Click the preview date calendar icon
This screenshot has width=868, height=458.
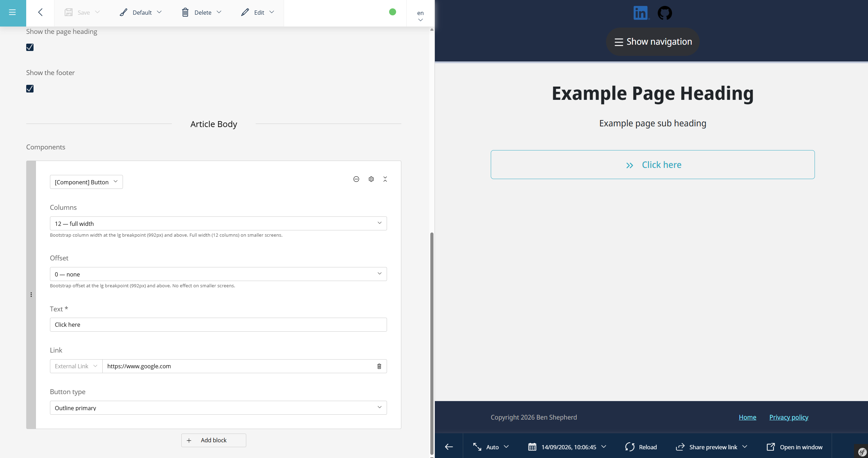click(x=532, y=447)
